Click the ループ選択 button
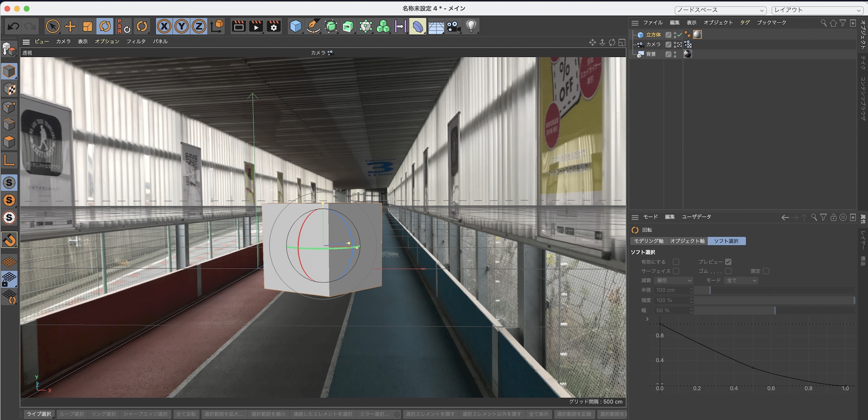 [x=72, y=414]
